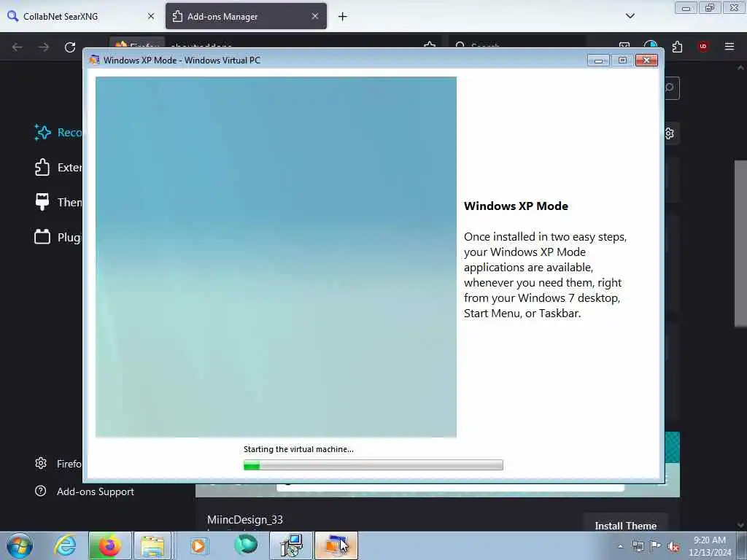Open the Windows Start orb
747x560 pixels.
click(x=20, y=545)
